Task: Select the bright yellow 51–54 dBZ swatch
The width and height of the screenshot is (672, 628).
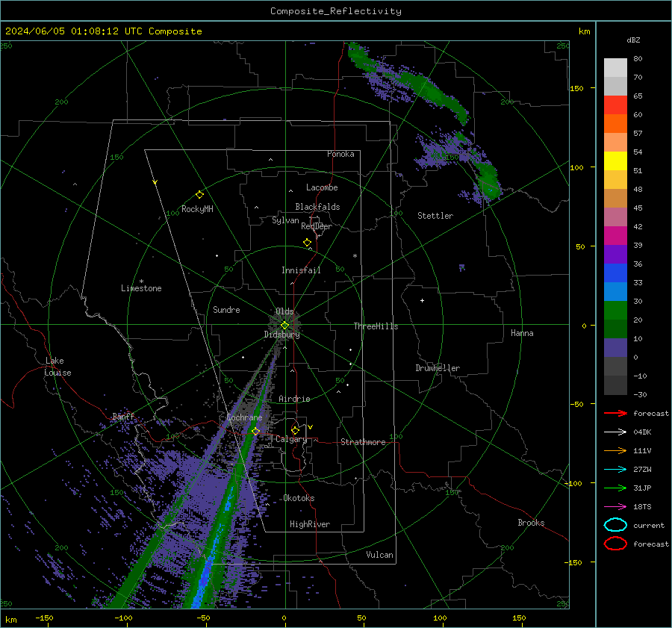Action: coord(615,161)
